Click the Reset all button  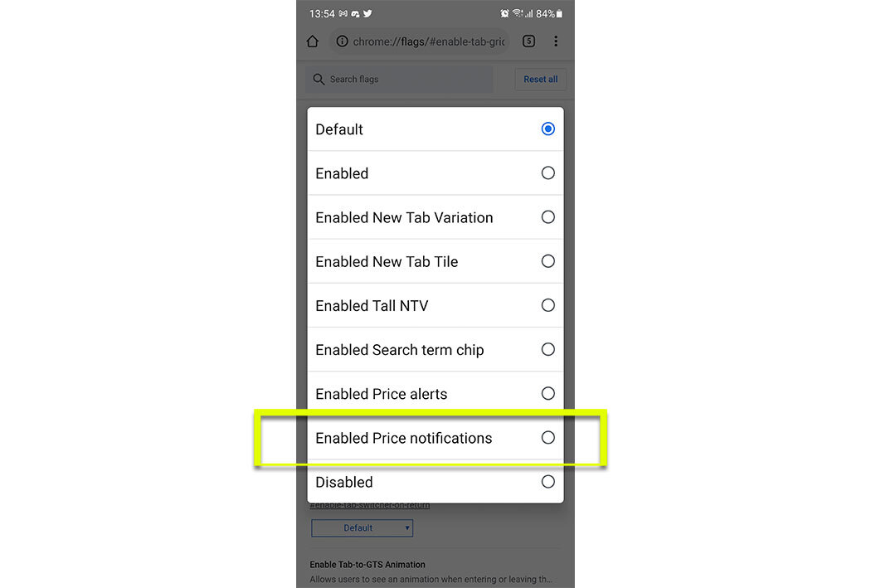pyautogui.click(x=541, y=79)
